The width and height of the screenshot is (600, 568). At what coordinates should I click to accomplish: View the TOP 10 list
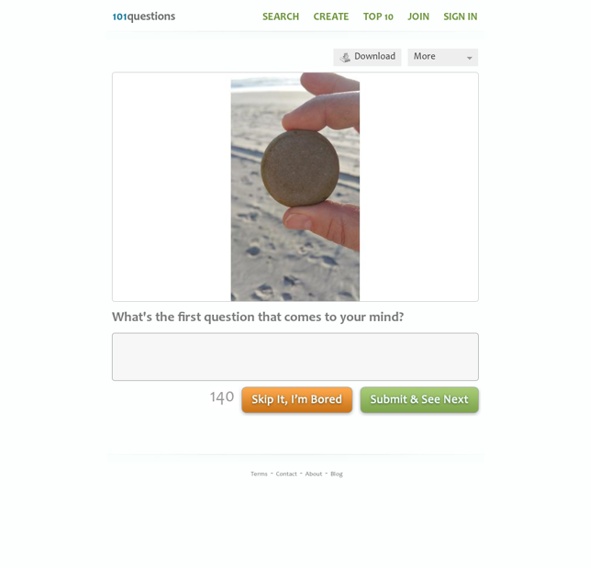point(378,17)
